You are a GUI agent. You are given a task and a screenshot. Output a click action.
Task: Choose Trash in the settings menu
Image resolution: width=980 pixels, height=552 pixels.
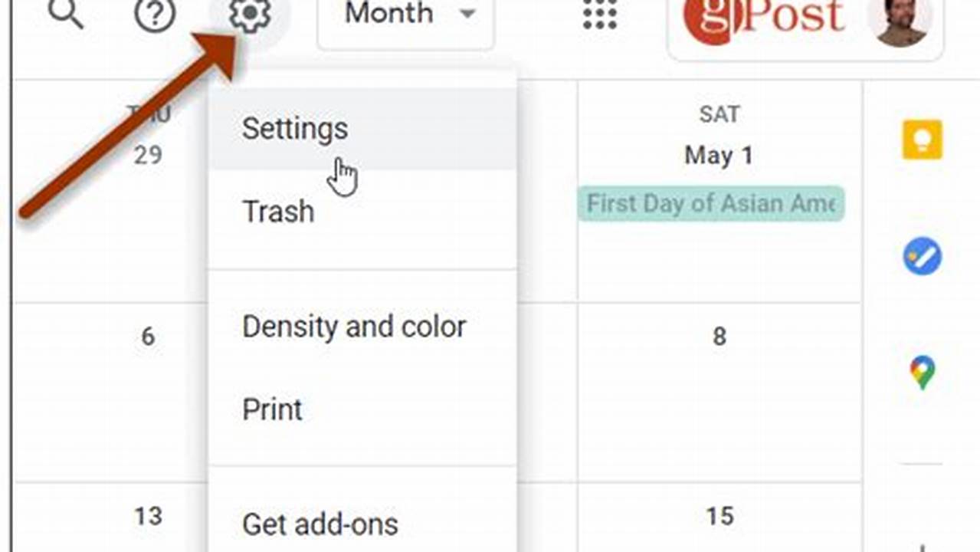(x=277, y=212)
